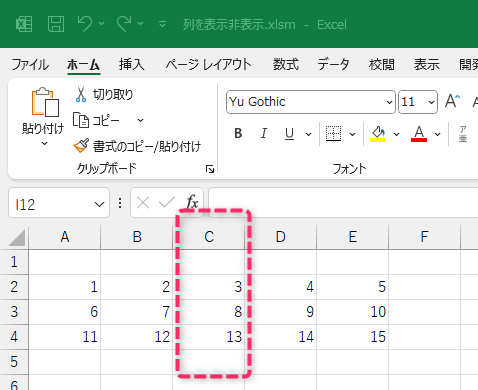Increase the font size
Image resolution: width=478 pixels, height=390 pixels.
tap(453, 101)
